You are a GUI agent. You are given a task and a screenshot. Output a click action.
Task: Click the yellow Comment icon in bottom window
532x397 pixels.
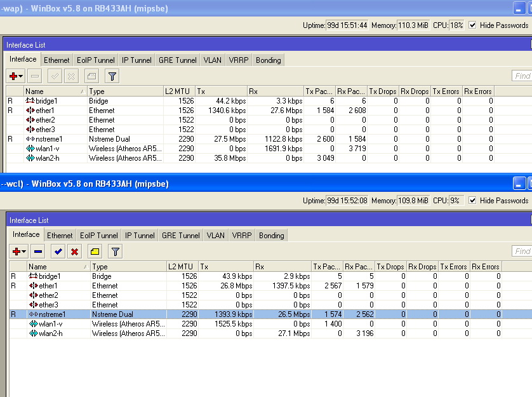click(x=95, y=252)
